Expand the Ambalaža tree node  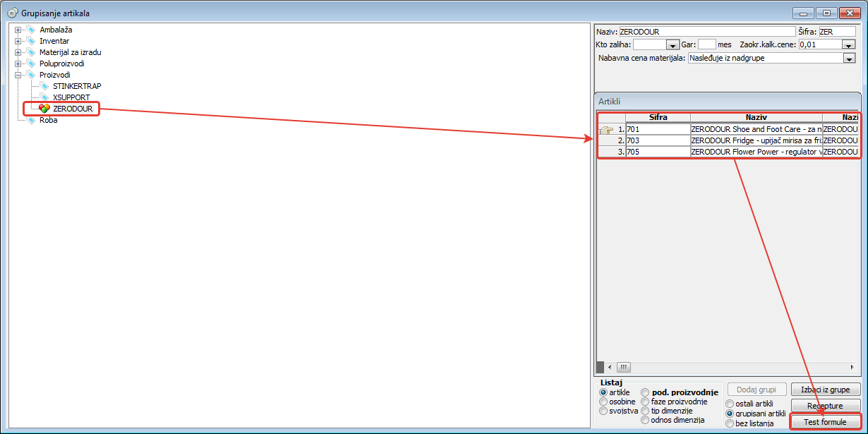pos(18,30)
